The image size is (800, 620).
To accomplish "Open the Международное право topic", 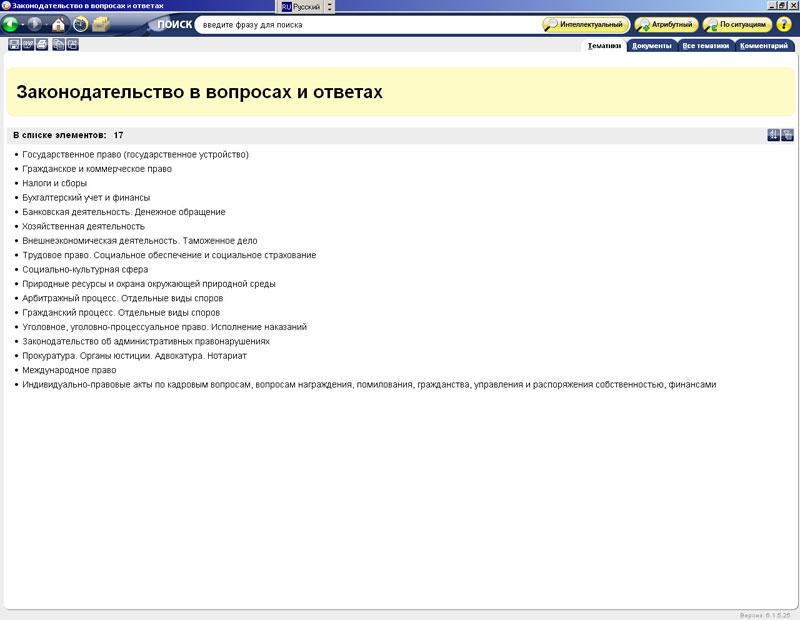I will (69, 370).
